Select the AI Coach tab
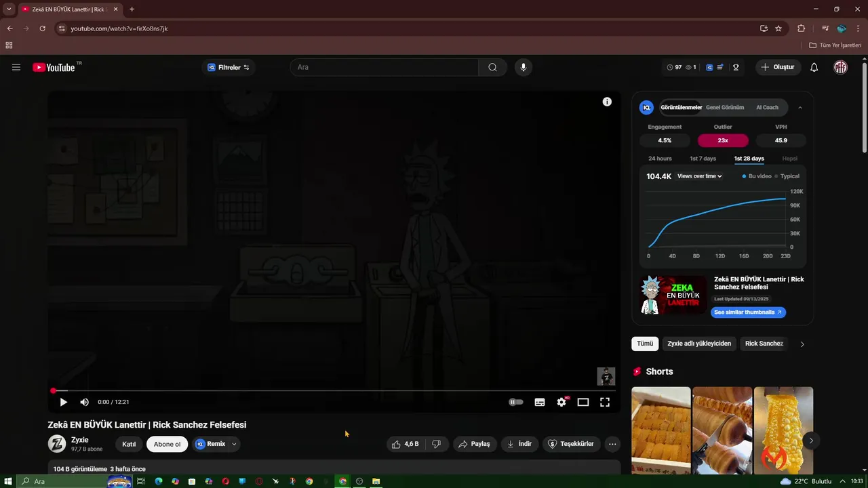The width and height of the screenshot is (868, 488). click(767, 107)
